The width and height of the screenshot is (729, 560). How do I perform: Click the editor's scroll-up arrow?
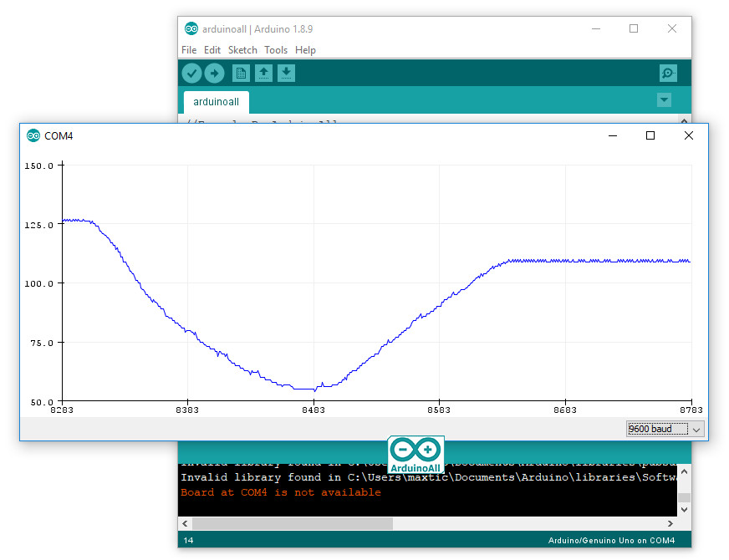(684, 121)
